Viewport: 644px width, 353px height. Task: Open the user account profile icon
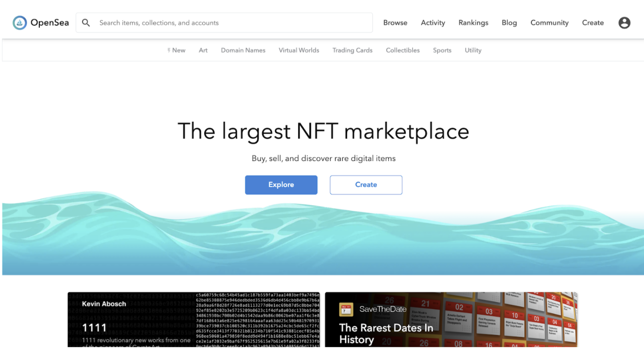[624, 23]
